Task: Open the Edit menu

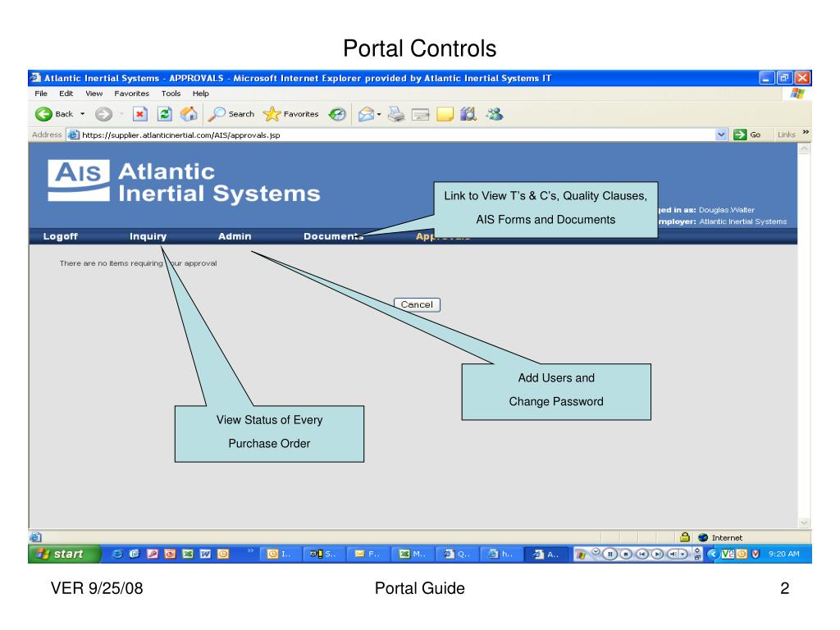Action: click(x=66, y=94)
